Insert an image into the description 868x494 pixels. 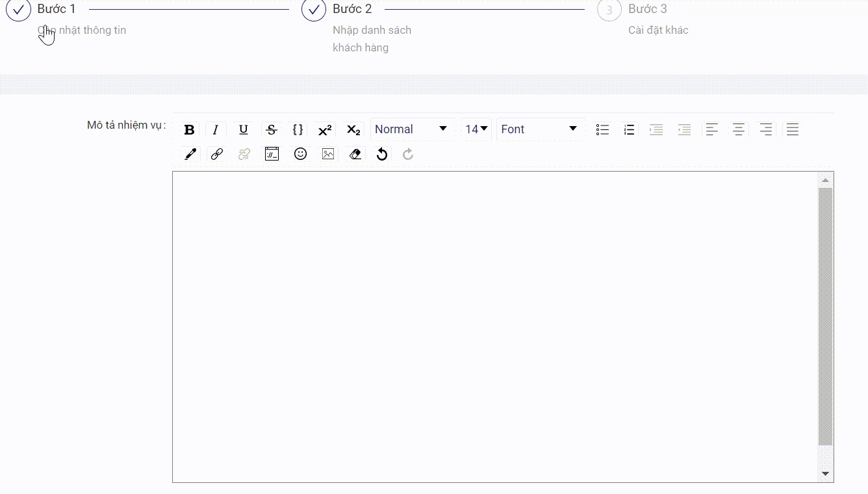(328, 154)
